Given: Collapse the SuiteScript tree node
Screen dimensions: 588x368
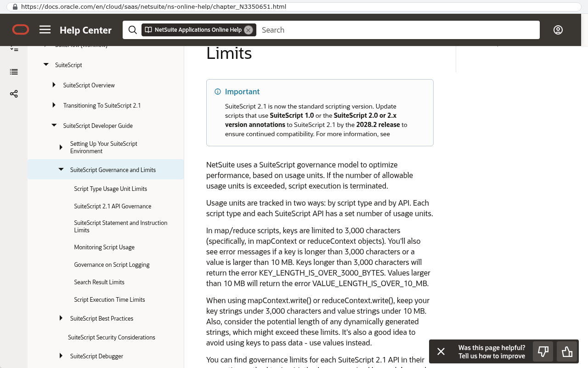Looking at the screenshot, I should (46, 65).
